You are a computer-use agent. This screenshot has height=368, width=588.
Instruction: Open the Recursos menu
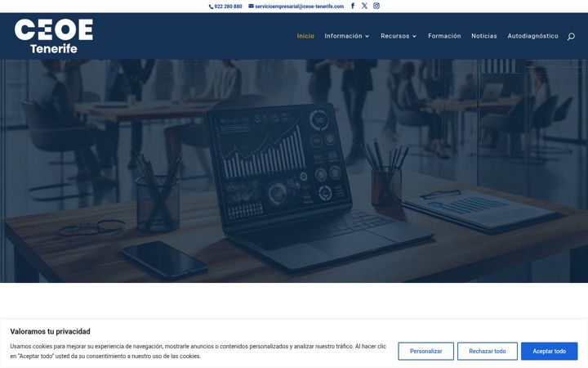[x=395, y=36]
